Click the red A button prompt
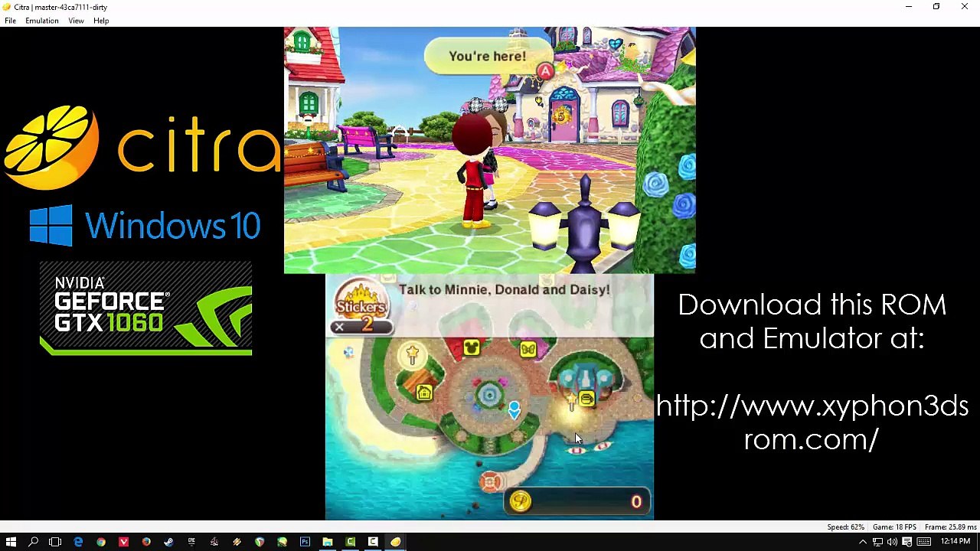This screenshot has width=980, height=551. (544, 72)
